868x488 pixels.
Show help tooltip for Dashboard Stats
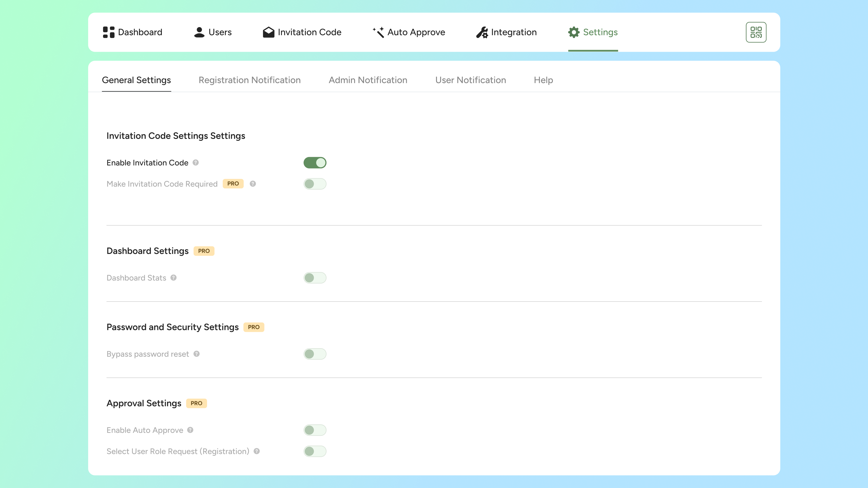point(174,278)
